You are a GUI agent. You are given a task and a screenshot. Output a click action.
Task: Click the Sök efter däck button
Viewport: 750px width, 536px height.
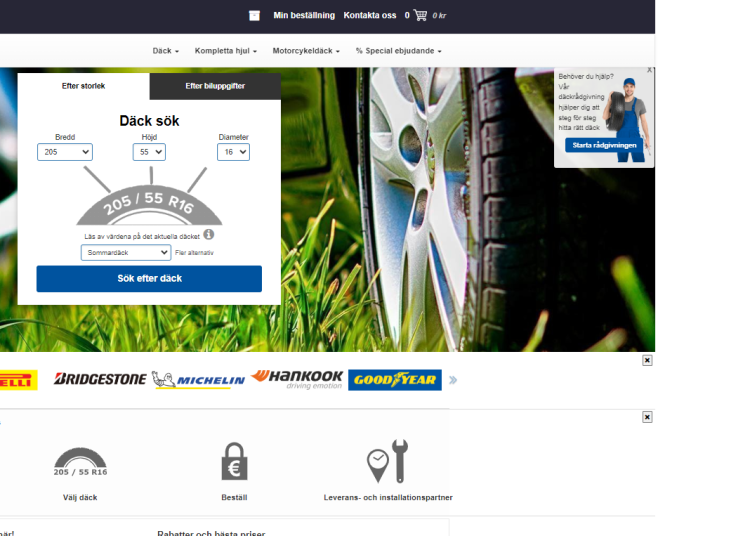pyautogui.click(x=149, y=279)
